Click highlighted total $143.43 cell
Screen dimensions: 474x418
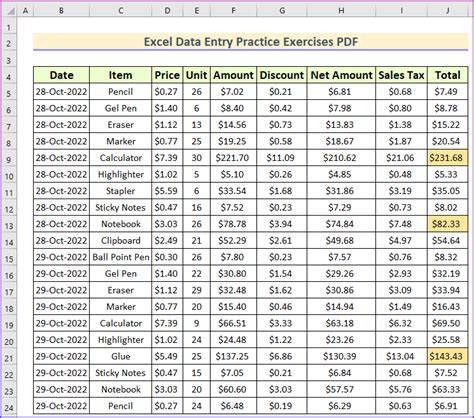pos(448,356)
